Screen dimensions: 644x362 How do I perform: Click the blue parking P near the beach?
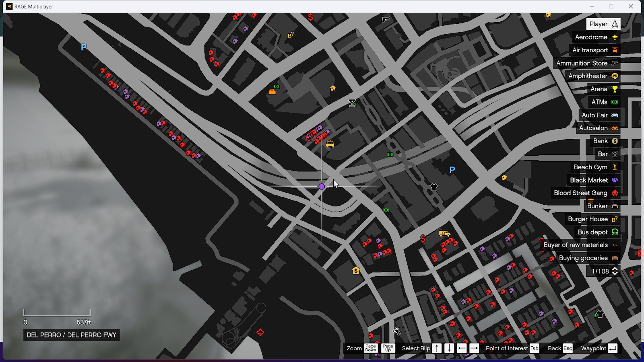pyautogui.click(x=84, y=47)
